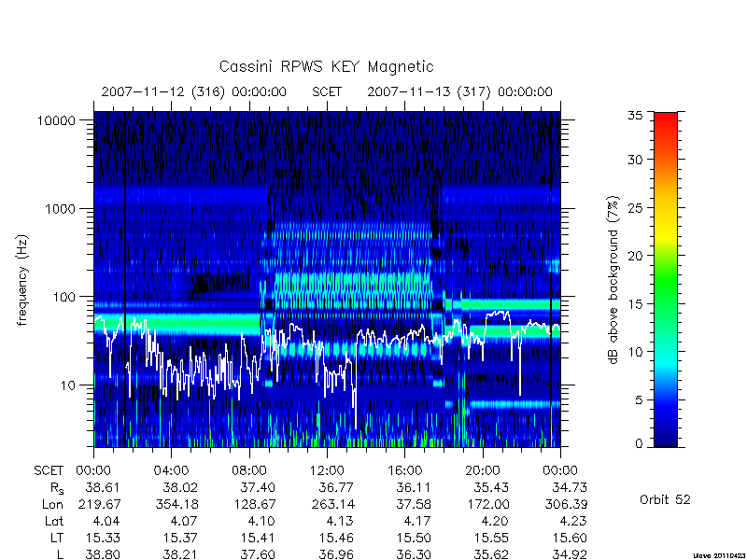Click the 'Lat' row label

tap(54, 521)
